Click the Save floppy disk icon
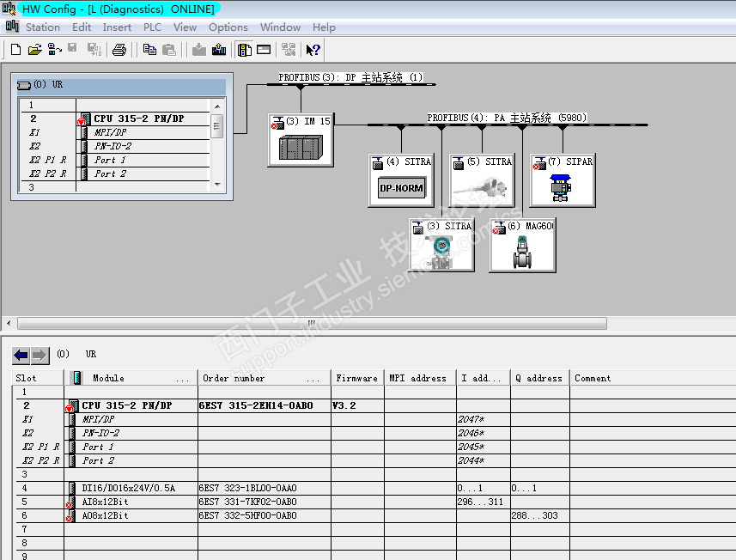 [x=72, y=48]
